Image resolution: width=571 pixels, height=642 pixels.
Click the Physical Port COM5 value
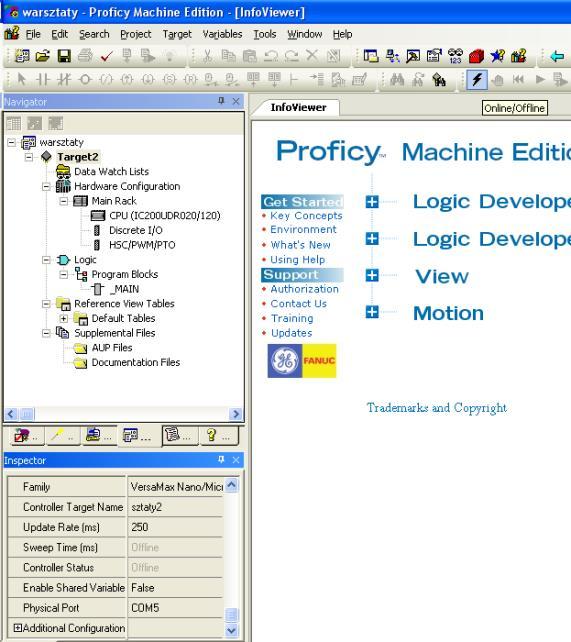(x=175, y=608)
